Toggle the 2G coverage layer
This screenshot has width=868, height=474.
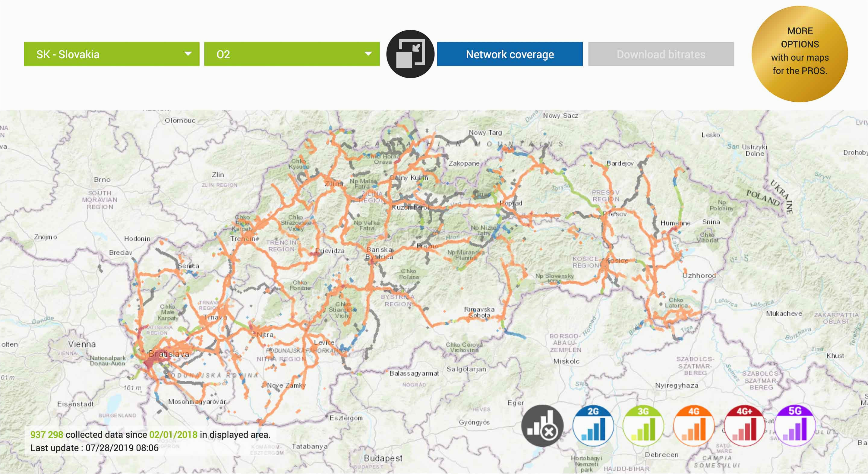[593, 426]
